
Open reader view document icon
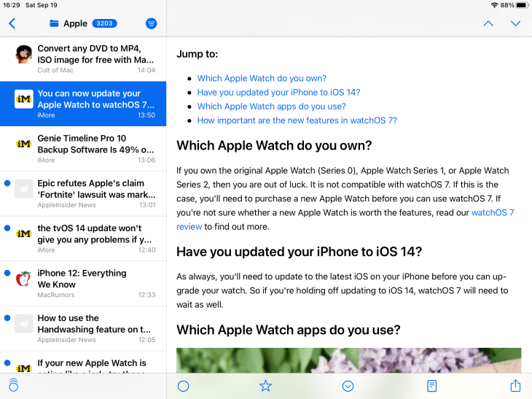(431, 386)
